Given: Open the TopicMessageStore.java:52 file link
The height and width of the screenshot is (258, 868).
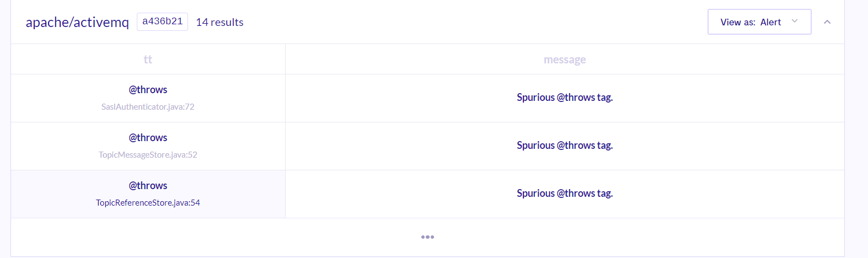Looking at the screenshot, I should click(148, 154).
